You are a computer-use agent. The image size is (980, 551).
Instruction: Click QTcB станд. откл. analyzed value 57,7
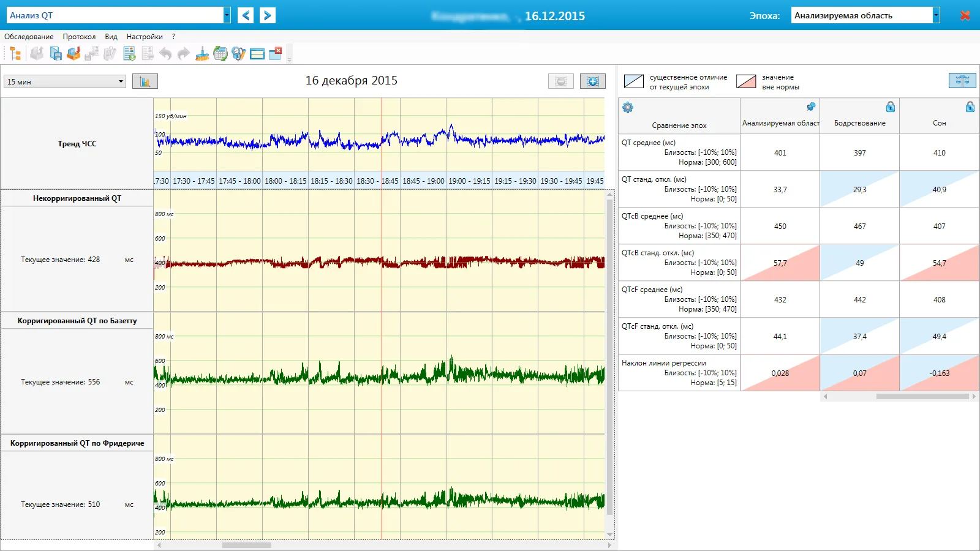tap(780, 263)
